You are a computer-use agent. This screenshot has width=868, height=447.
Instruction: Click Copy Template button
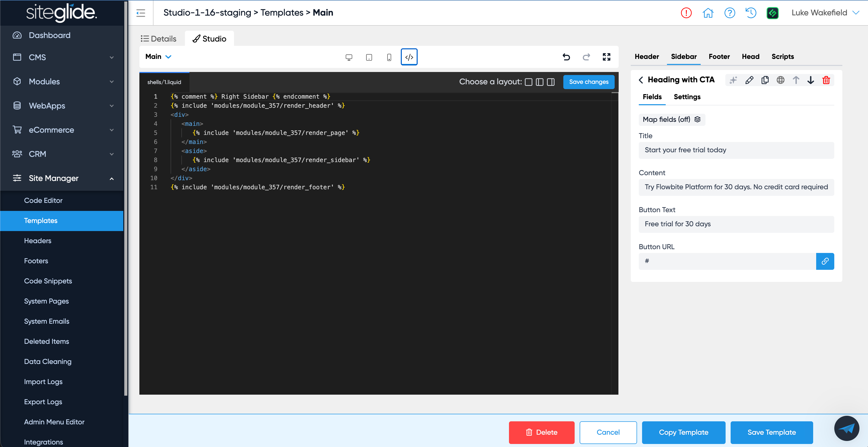pos(683,432)
